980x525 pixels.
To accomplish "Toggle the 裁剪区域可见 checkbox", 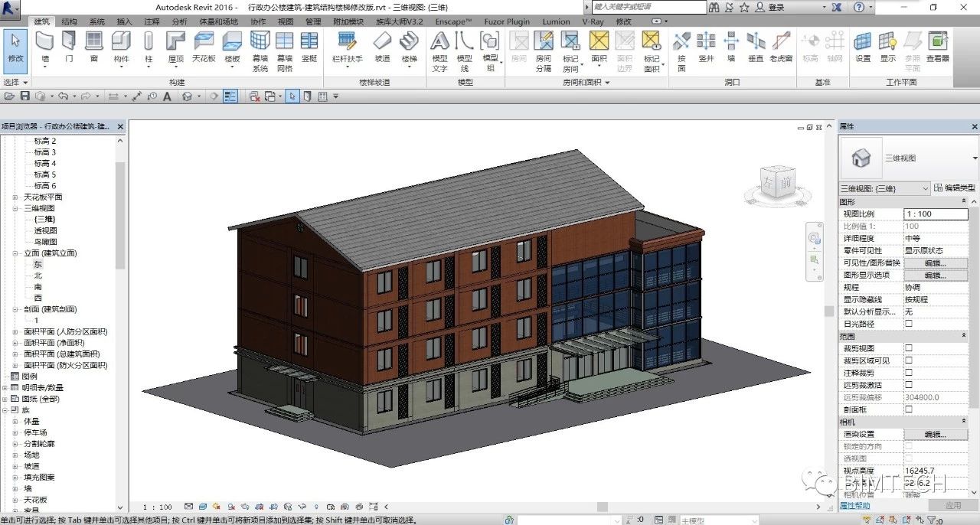I will pyautogui.click(x=909, y=360).
